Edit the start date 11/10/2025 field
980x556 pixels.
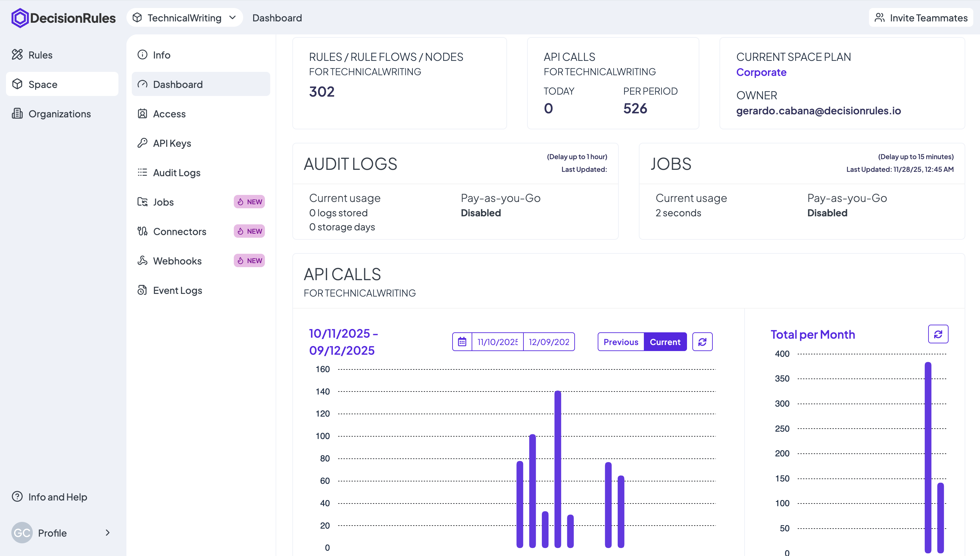click(497, 342)
